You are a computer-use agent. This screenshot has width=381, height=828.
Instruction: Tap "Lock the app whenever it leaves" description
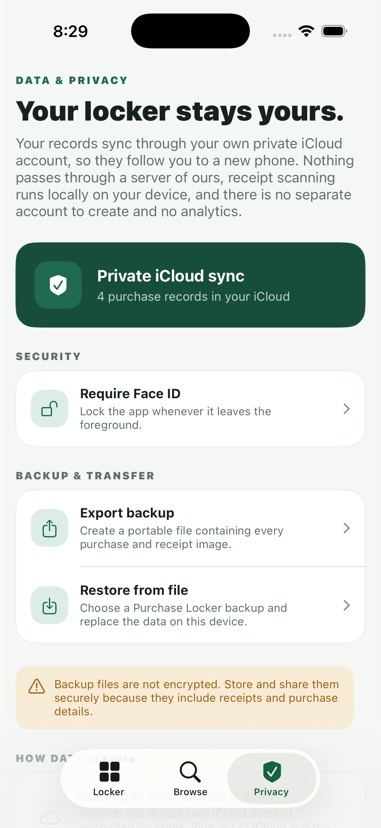click(176, 418)
